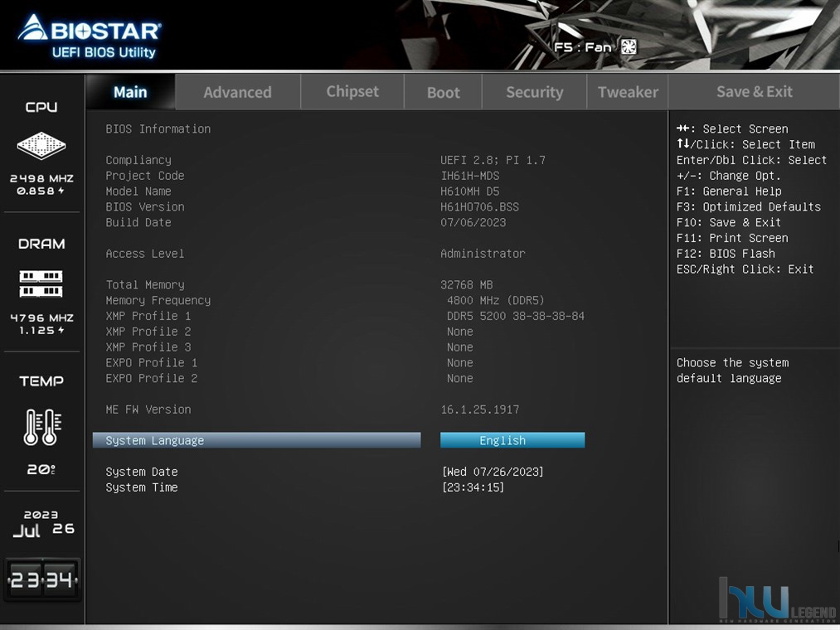
Task: Click the F12: BIOS Flash hint
Action: pos(726,253)
